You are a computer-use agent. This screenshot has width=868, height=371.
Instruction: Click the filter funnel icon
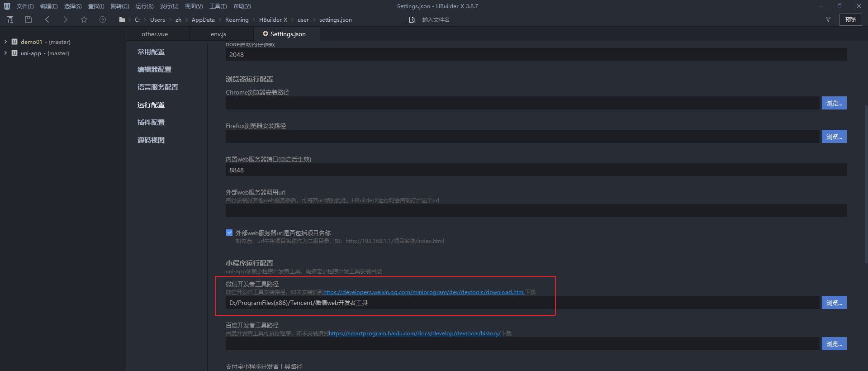tap(828, 19)
